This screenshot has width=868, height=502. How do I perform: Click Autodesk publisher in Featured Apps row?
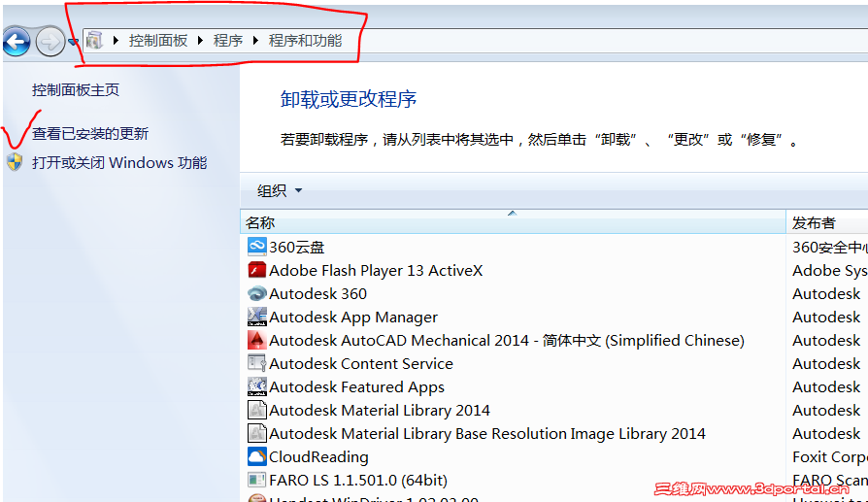pos(826,386)
